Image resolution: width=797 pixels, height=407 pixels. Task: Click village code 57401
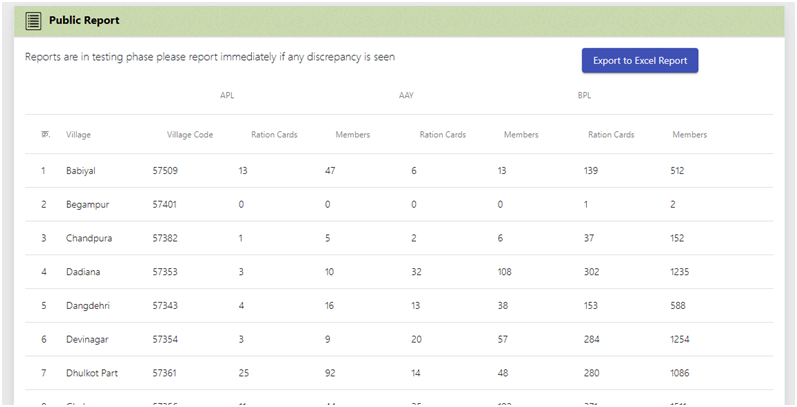coord(165,204)
